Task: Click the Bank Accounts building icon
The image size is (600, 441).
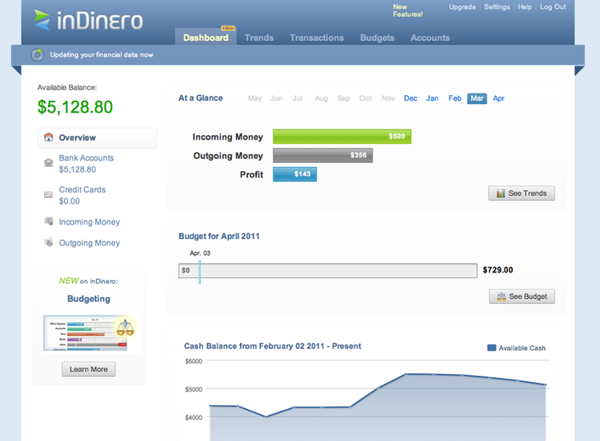Action: 49,163
